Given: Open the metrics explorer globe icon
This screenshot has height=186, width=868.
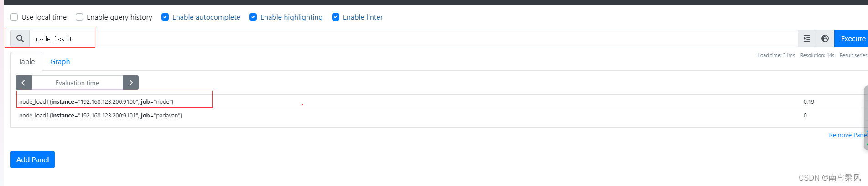Looking at the screenshot, I should point(825,38).
